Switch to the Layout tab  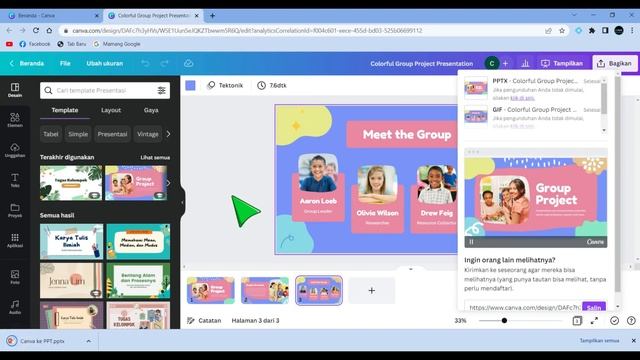(111, 110)
